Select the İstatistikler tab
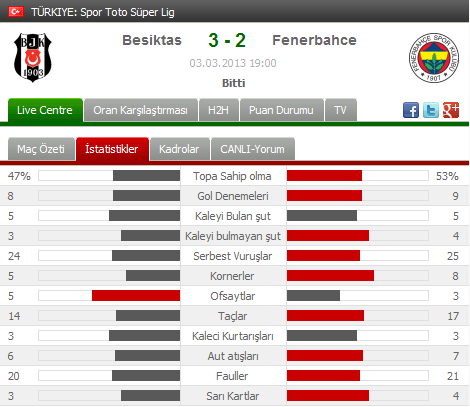Screen dimensions: 470x407 (x=112, y=149)
